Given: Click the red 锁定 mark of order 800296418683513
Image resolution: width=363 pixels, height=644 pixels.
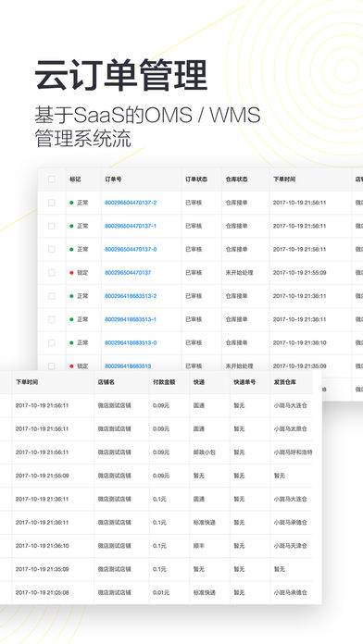Looking at the screenshot, I should point(79,365).
